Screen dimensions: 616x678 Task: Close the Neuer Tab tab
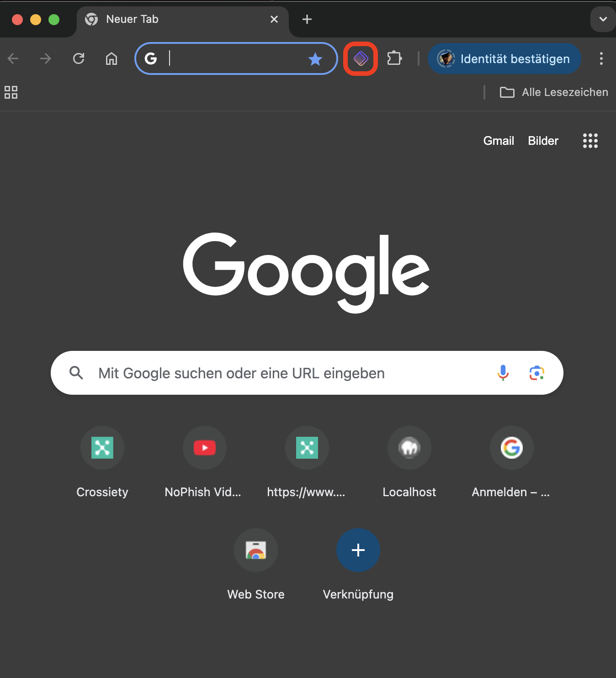pos(274,19)
